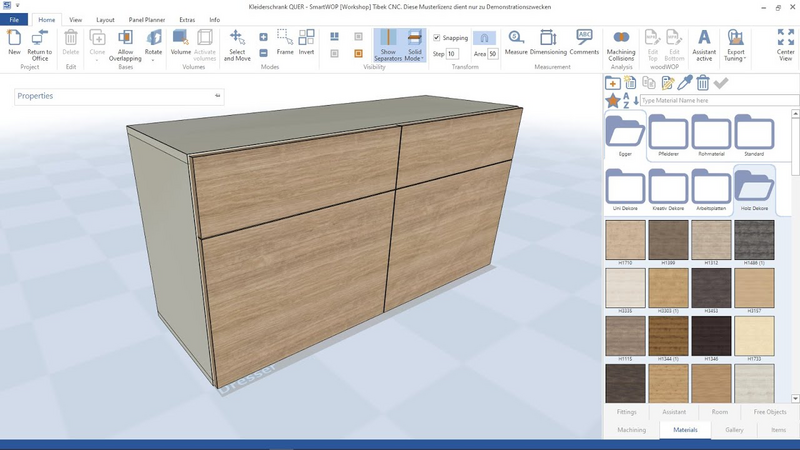
Task: Add a new material folder
Action: tap(612, 82)
